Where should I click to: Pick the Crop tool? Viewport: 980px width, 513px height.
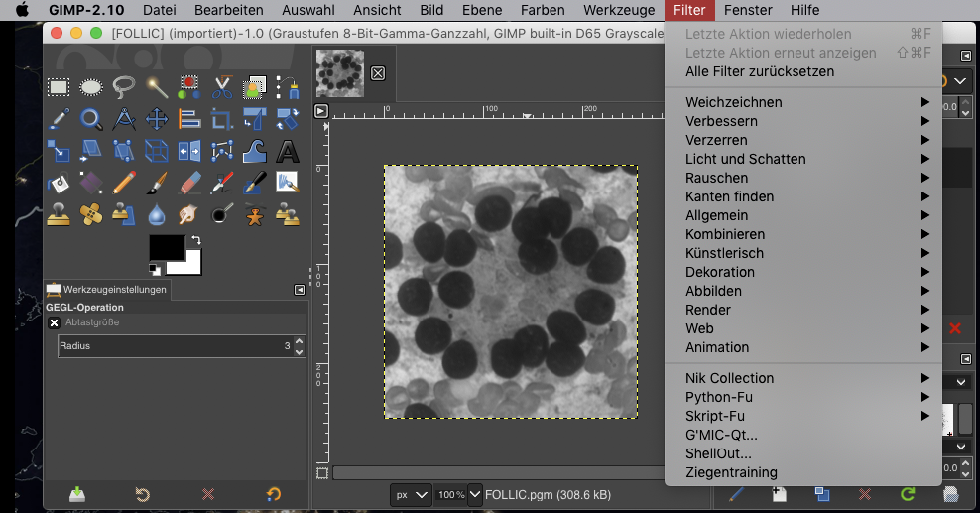tap(222, 120)
